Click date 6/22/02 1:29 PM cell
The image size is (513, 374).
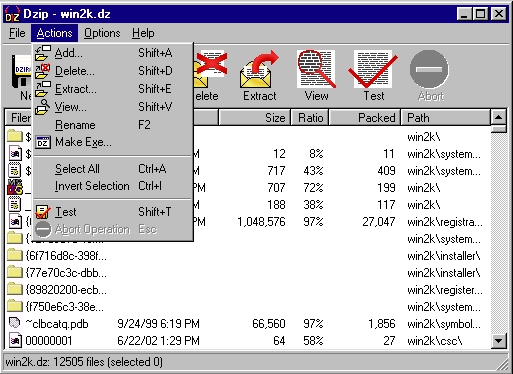pyautogui.click(x=158, y=341)
